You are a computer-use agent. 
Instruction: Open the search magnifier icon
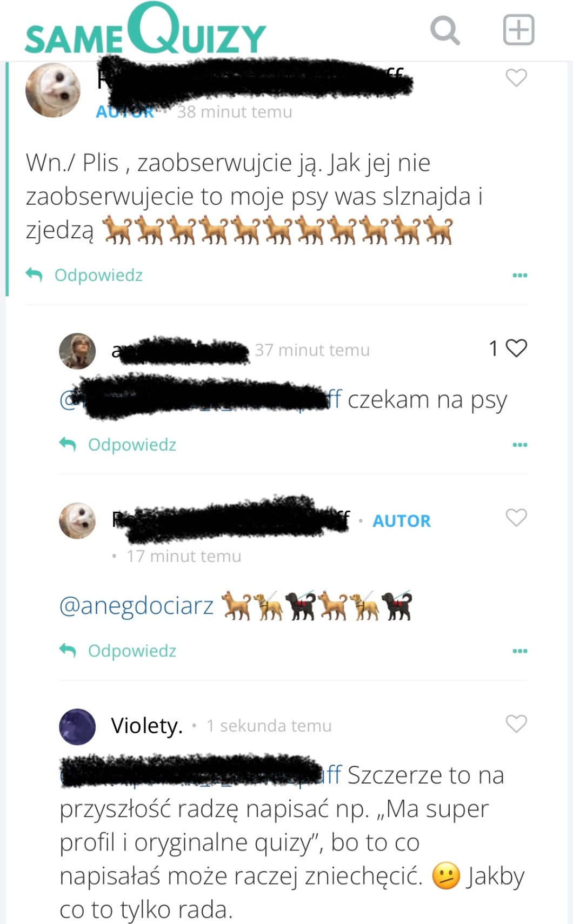pyautogui.click(x=445, y=30)
